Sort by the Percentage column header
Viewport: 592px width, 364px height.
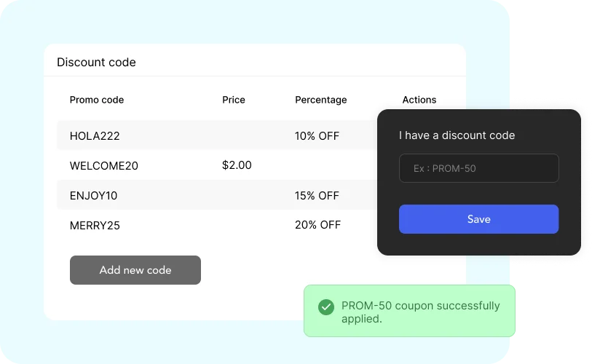click(321, 100)
